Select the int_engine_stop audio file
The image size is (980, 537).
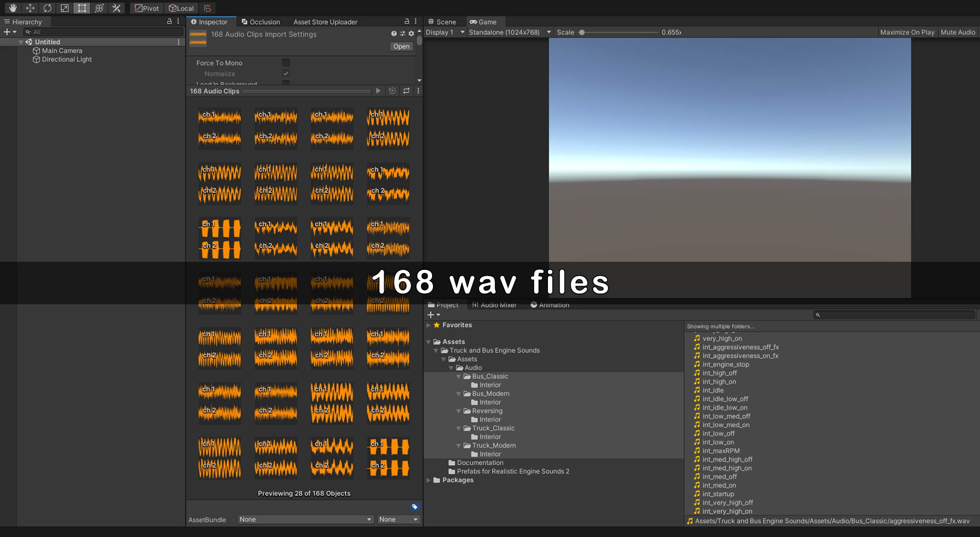tap(725, 364)
